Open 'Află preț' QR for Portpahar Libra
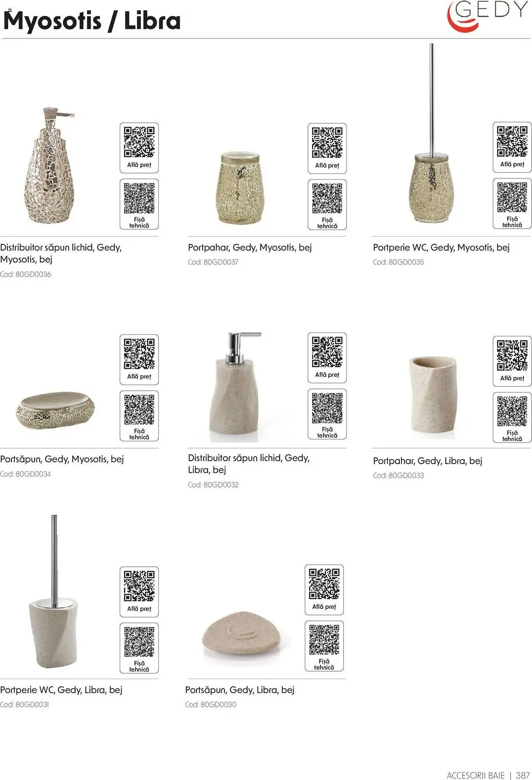The width and height of the screenshot is (532, 780). tap(512, 361)
